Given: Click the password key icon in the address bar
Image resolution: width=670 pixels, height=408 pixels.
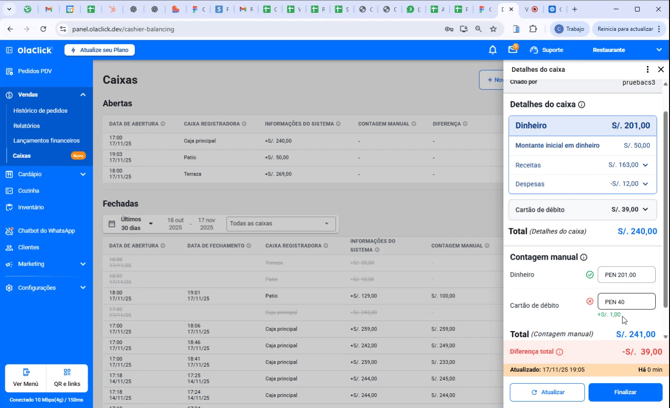Looking at the screenshot, I should 449,29.
